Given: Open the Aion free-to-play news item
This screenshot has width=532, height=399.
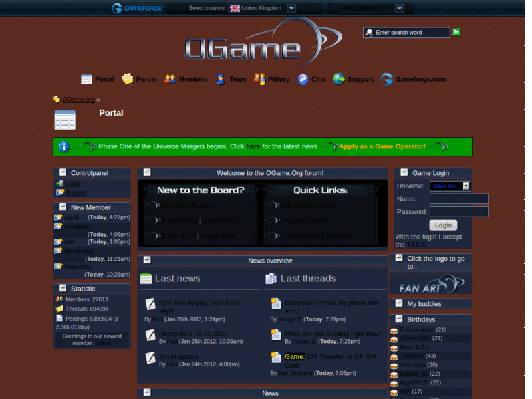Looking at the screenshot, I should (x=199, y=307).
